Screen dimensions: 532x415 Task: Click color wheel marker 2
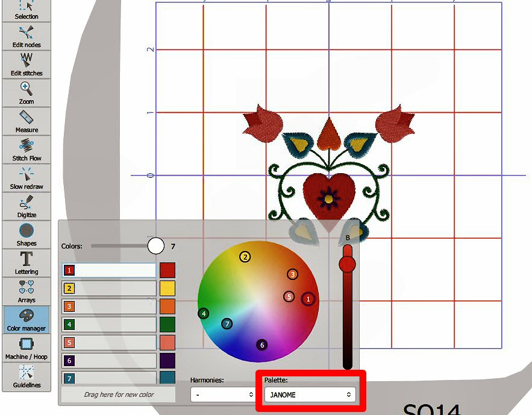[245, 257]
